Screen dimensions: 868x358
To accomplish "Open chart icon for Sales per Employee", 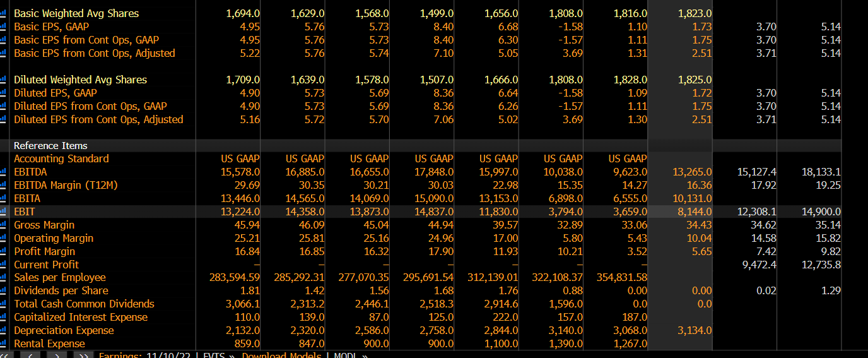I will [3, 277].
